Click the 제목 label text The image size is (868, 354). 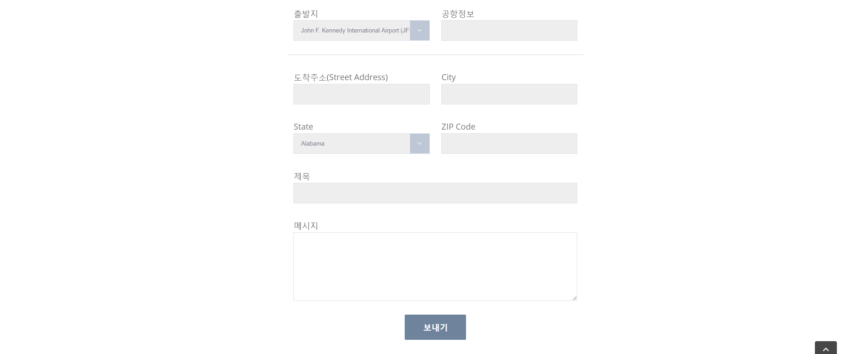coord(302,176)
